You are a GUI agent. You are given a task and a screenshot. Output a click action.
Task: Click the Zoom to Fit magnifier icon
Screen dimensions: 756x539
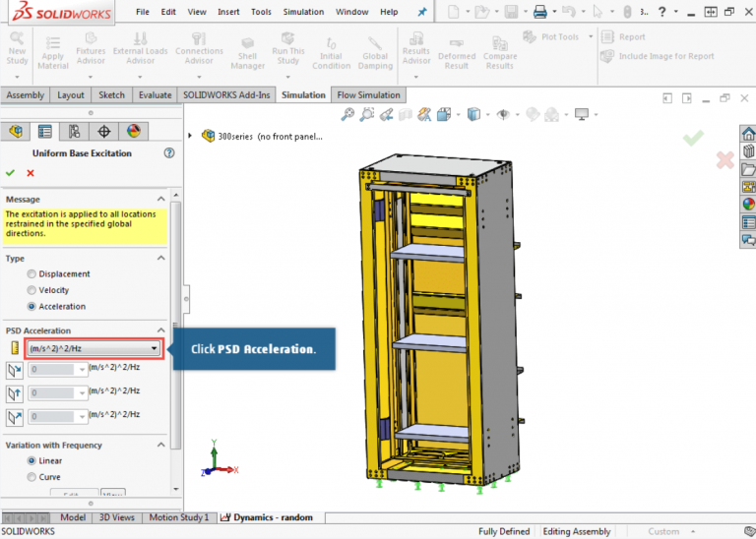click(347, 115)
